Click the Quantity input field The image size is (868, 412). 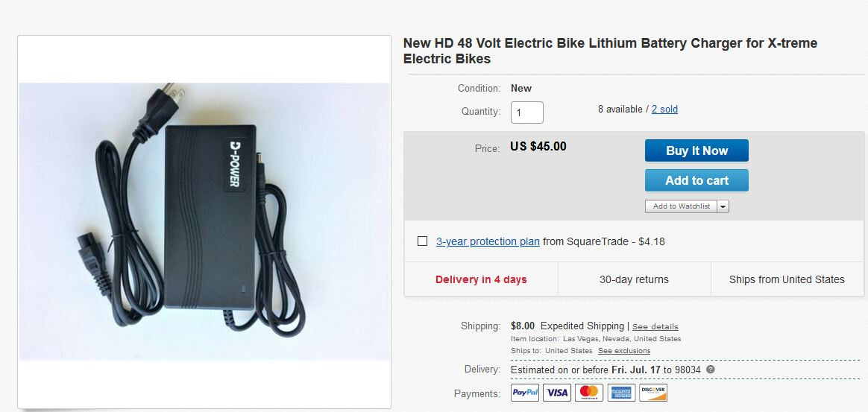[526, 112]
